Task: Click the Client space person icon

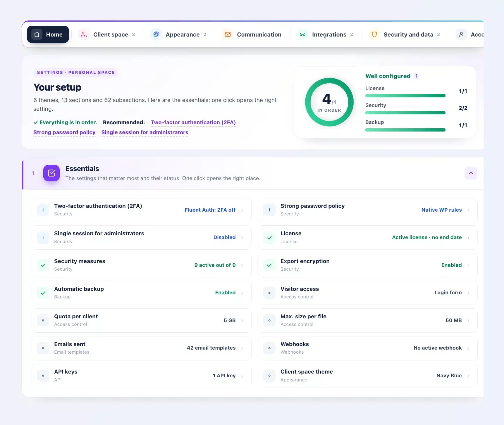Action: (x=84, y=34)
